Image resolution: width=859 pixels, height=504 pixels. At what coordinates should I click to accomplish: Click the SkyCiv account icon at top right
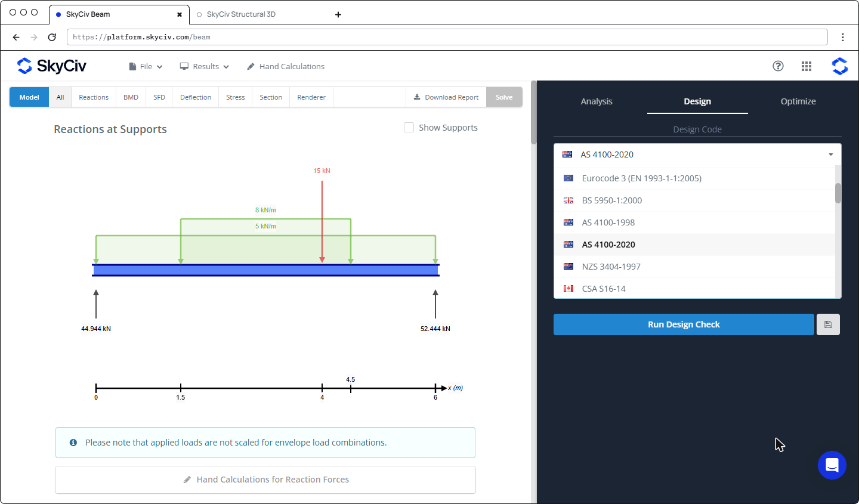pyautogui.click(x=840, y=66)
